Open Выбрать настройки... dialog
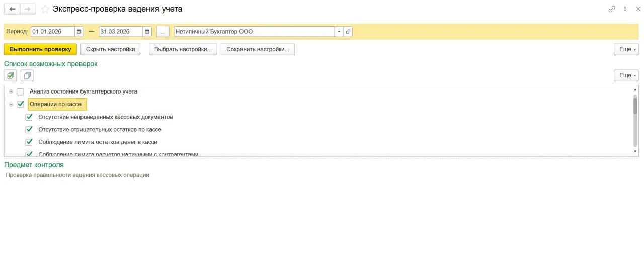 click(183, 49)
